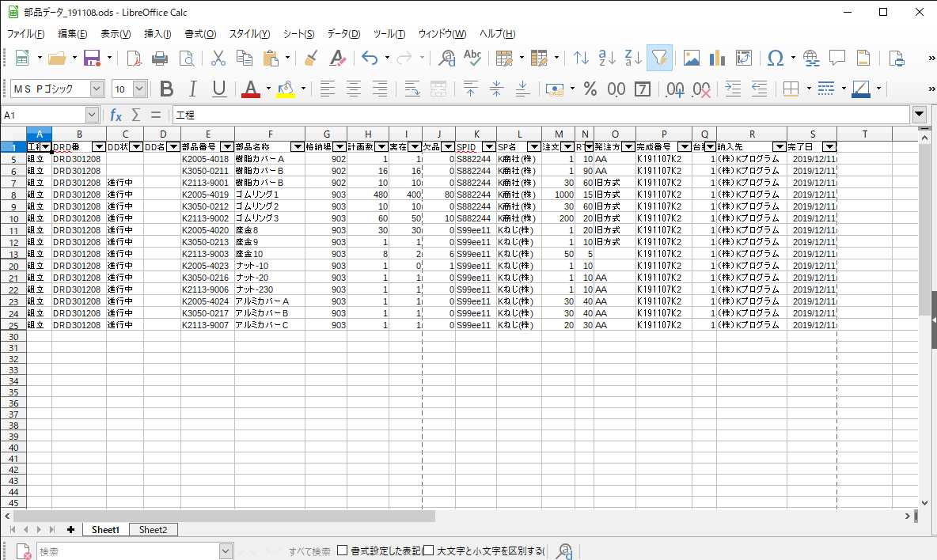Screen dimensions: 937x560
Task: Go to the last sheet arrow
Action: click(x=52, y=530)
